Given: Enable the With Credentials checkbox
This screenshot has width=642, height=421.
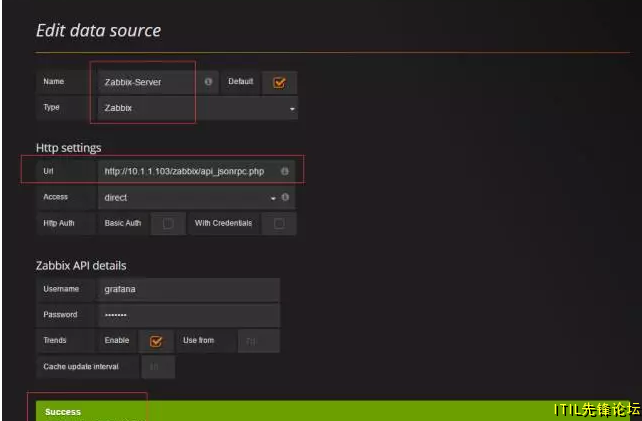Looking at the screenshot, I should coord(279,224).
